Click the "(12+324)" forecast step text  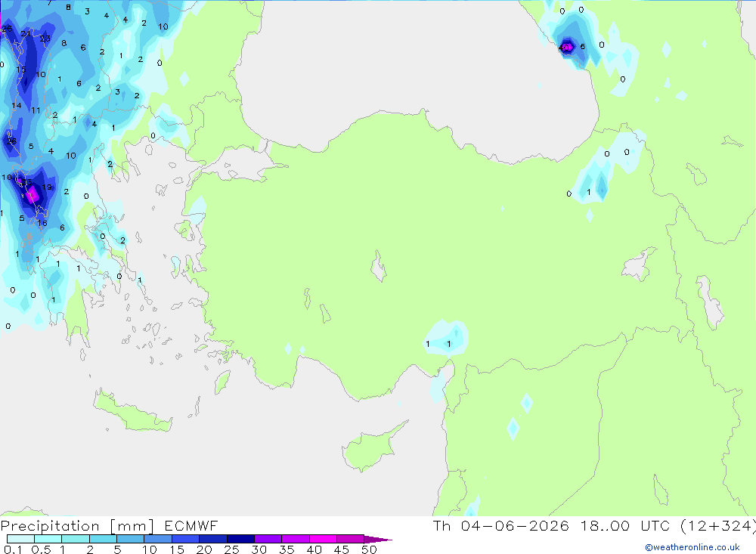pos(718,526)
